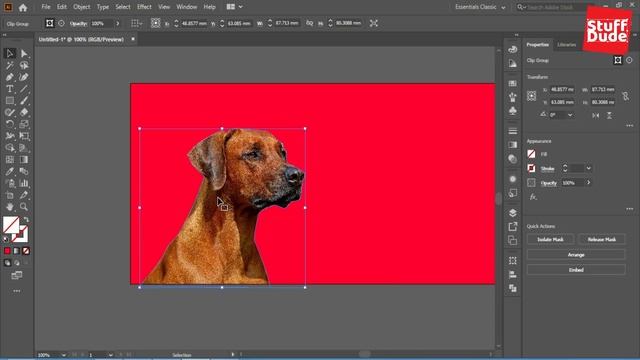Open the Brushes panel from dock

coord(513,97)
